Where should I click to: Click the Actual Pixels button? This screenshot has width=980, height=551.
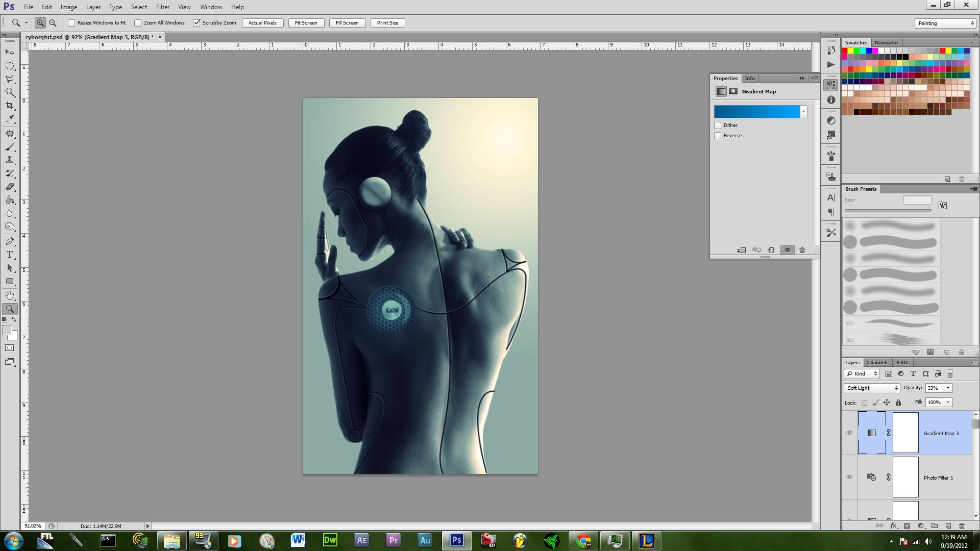click(x=262, y=23)
